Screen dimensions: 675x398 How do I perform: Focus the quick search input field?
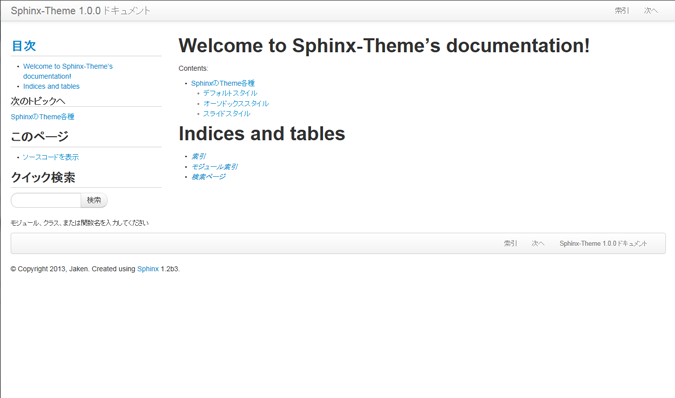(46, 200)
